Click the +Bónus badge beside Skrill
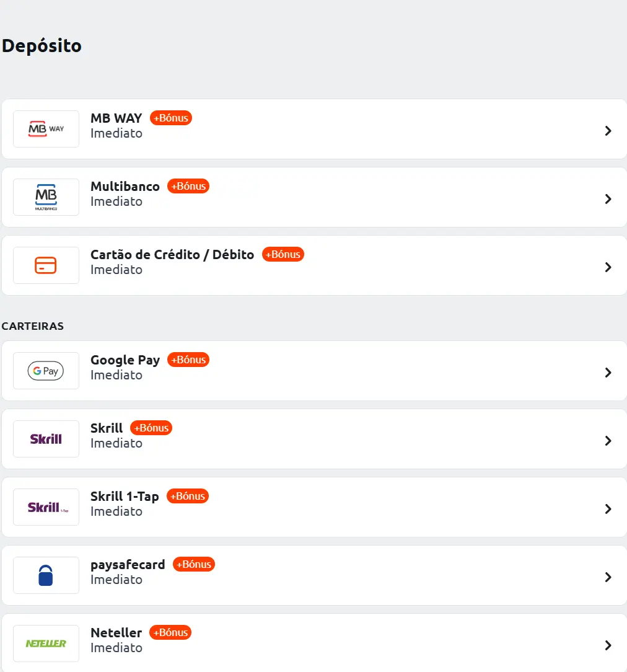Image resolution: width=627 pixels, height=672 pixels. (x=151, y=428)
